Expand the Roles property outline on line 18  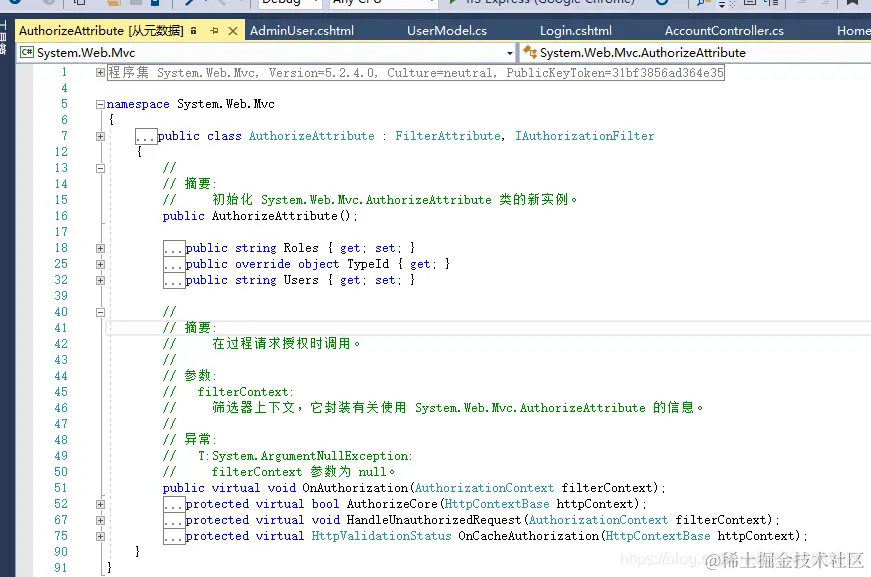pos(101,248)
